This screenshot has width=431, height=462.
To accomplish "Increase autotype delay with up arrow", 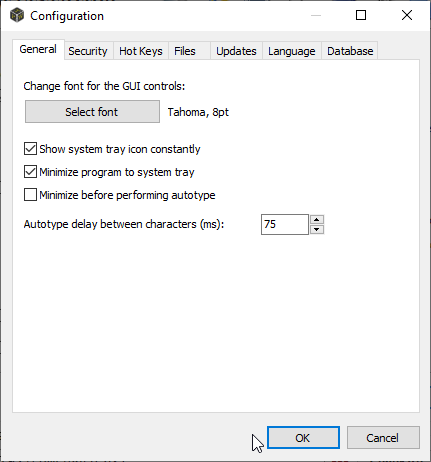I will pyautogui.click(x=317, y=219).
